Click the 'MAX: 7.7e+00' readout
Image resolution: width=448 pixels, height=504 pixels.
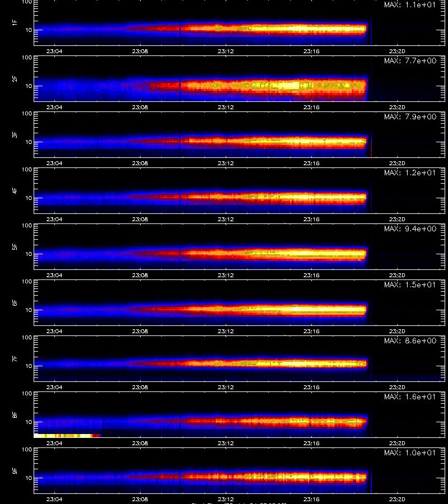tap(410, 60)
